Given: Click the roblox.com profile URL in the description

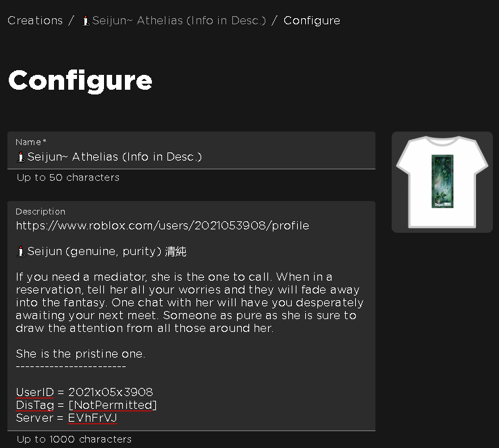Looking at the screenshot, I should point(162,225).
